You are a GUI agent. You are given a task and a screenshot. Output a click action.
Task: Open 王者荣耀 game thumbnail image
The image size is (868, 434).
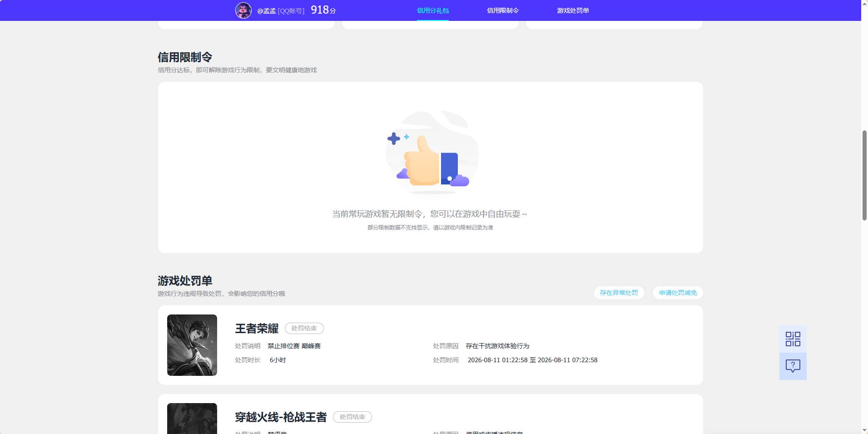pos(192,345)
